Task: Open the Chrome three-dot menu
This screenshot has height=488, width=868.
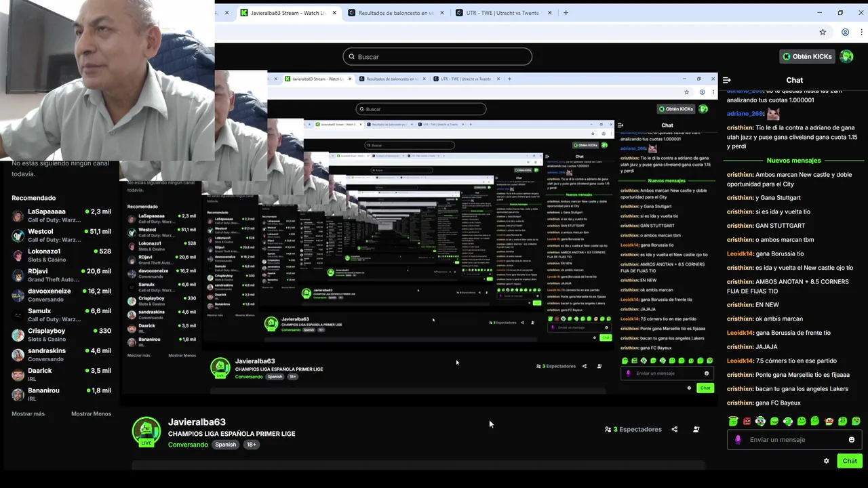Action: pos(862,32)
